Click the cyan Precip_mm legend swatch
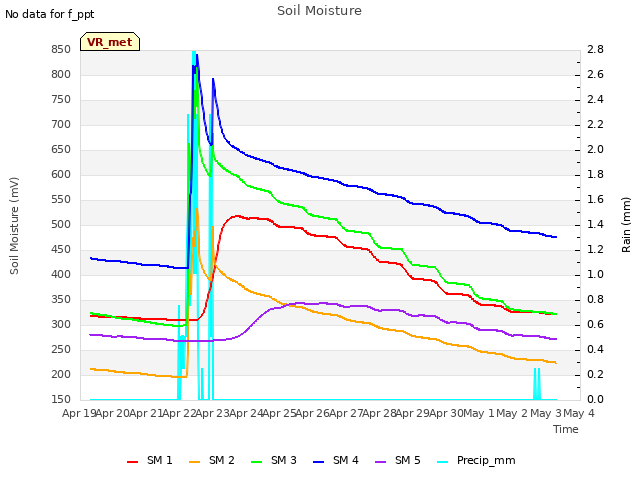Image resolution: width=640 pixels, height=480 pixels. pos(442,462)
